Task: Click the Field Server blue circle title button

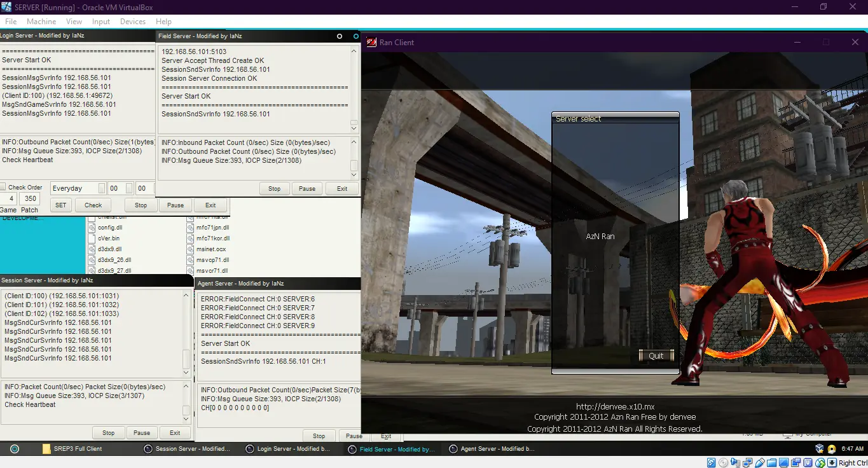Action: 355,36
